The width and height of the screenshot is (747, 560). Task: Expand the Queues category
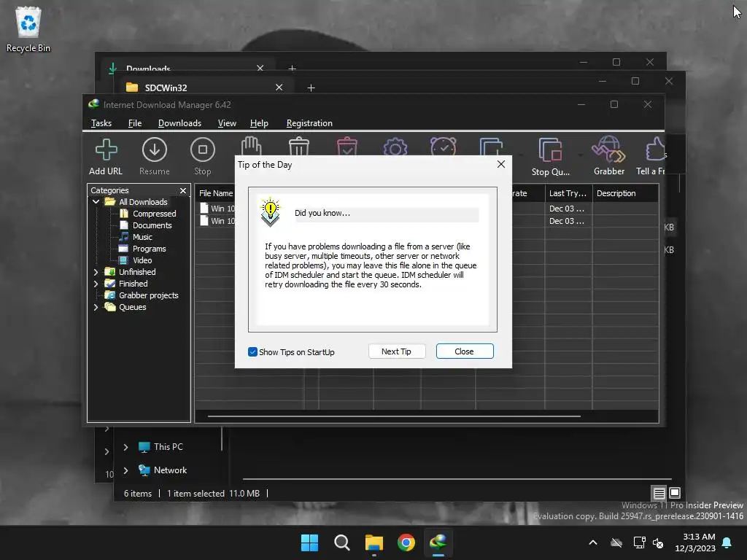[x=96, y=307]
